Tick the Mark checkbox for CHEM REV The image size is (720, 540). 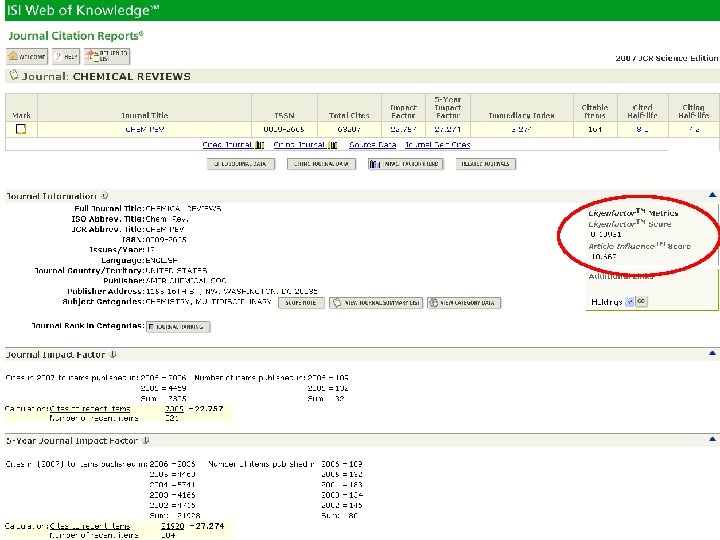[x=21, y=129]
